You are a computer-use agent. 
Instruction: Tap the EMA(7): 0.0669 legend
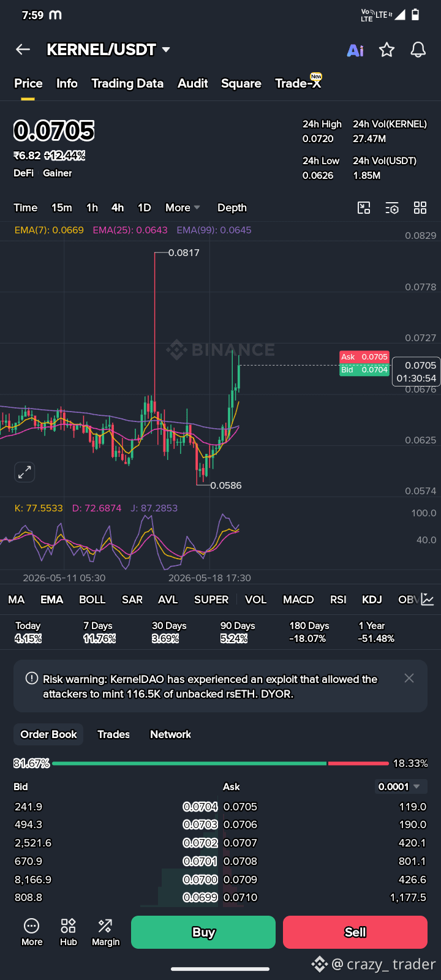coord(49,230)
